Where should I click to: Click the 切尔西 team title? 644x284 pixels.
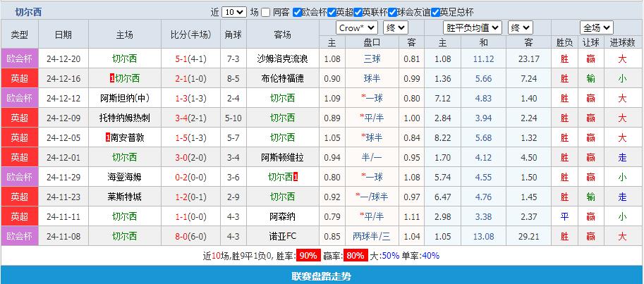(28, 12)
